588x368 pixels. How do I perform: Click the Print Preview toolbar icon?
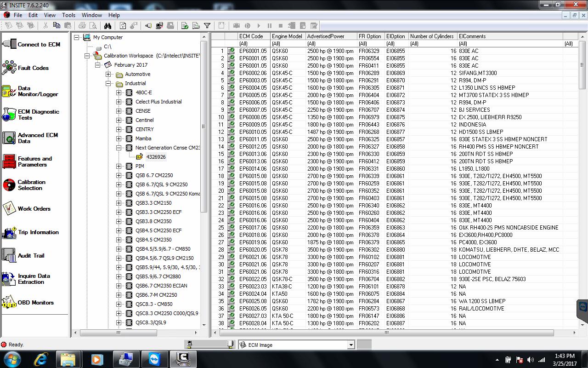click(93, 26)
